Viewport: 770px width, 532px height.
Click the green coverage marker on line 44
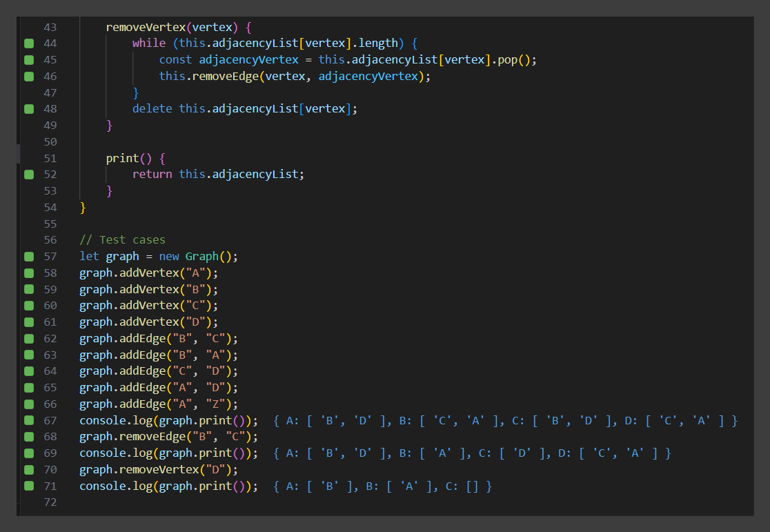coord(29,43)
